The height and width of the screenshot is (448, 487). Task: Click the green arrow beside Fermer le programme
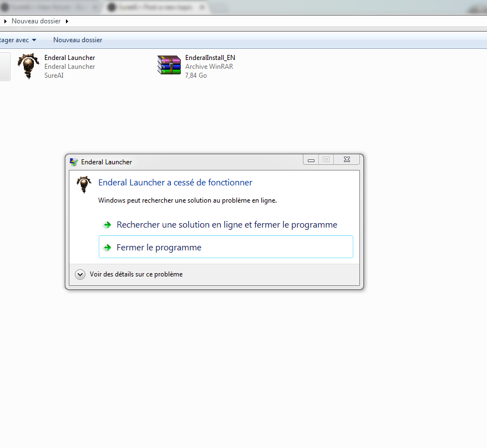(x=107, y=248)
